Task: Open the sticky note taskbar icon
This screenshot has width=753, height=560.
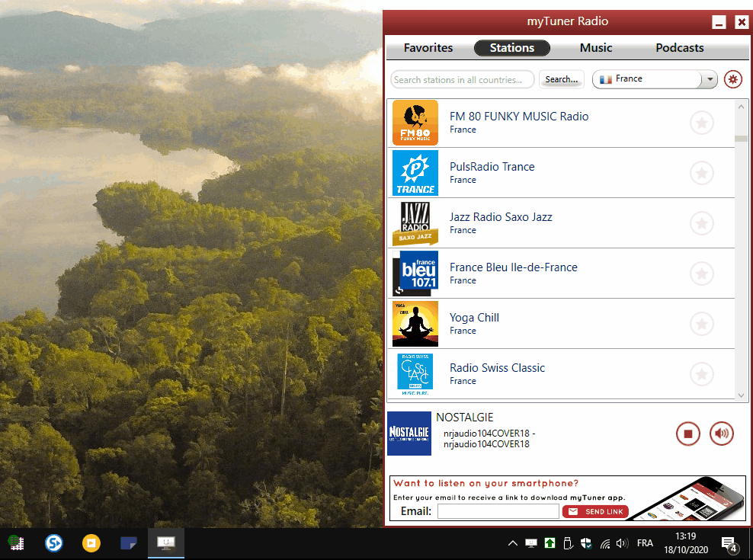Action: (x=129, y=543)
